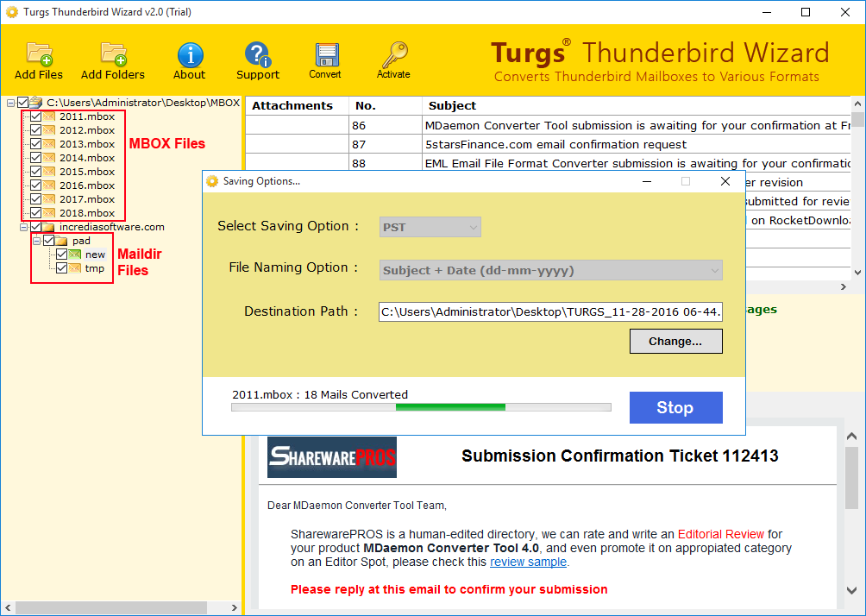Uncheck the 2016.mbox checkbox
The image size is (866, 616).
click(x=35, y=185)
